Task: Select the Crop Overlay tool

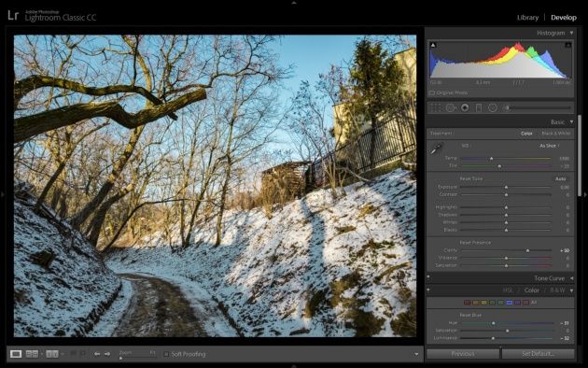Action: pos(435,108)
